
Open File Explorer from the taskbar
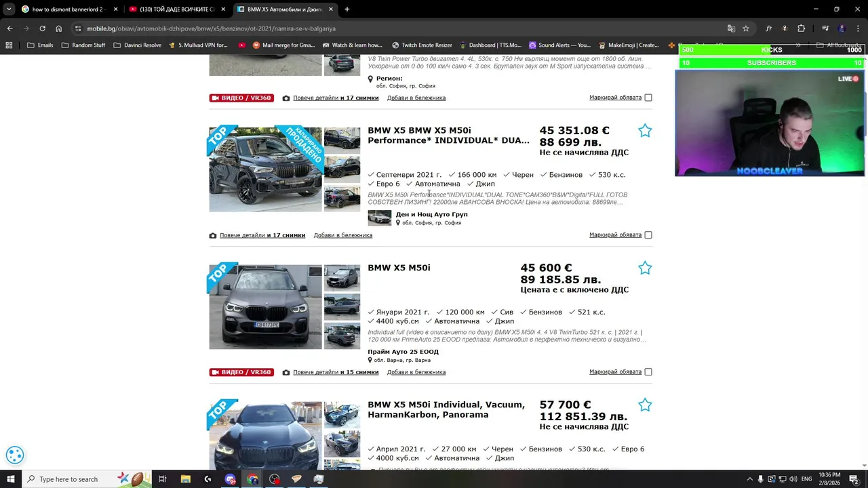[x=186, y=479]
